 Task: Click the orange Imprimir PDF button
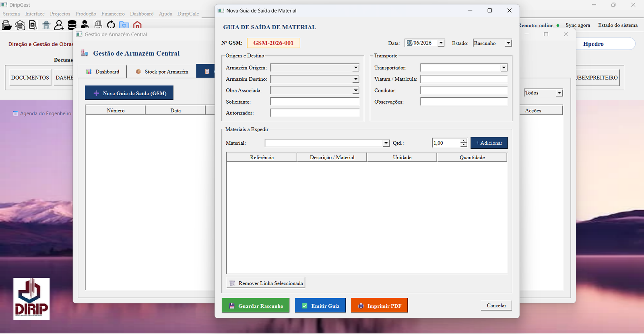379,305
